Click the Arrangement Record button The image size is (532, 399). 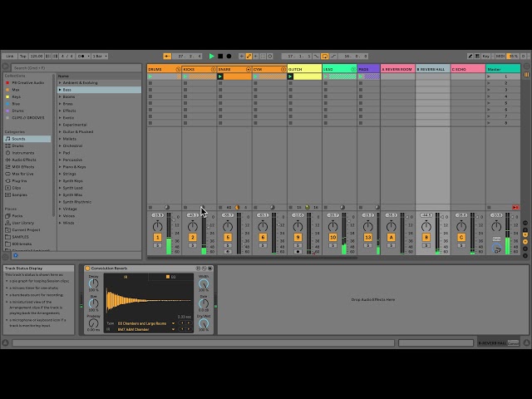click(x=229, y=56)
